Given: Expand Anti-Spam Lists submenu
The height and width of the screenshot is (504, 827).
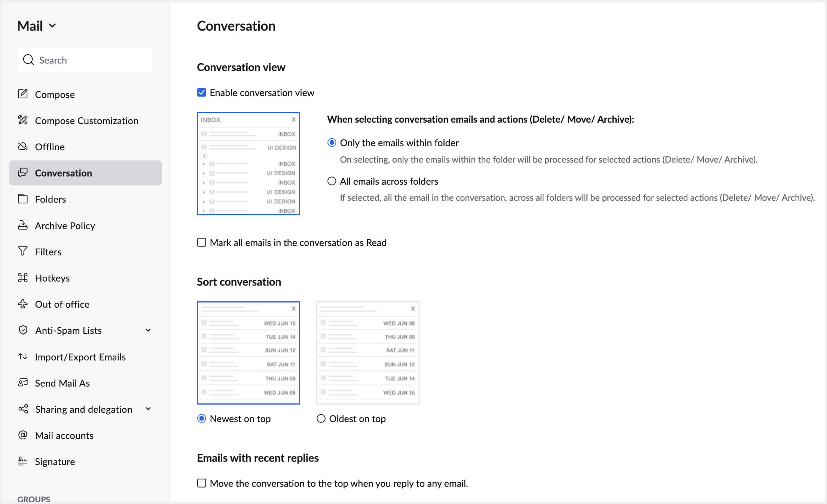Looking at the screenshot, I should click(150, 330).
